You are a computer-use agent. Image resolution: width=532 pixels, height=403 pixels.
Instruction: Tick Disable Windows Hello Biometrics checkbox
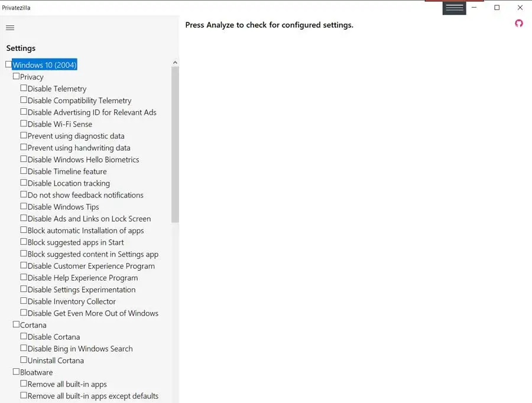24,159
